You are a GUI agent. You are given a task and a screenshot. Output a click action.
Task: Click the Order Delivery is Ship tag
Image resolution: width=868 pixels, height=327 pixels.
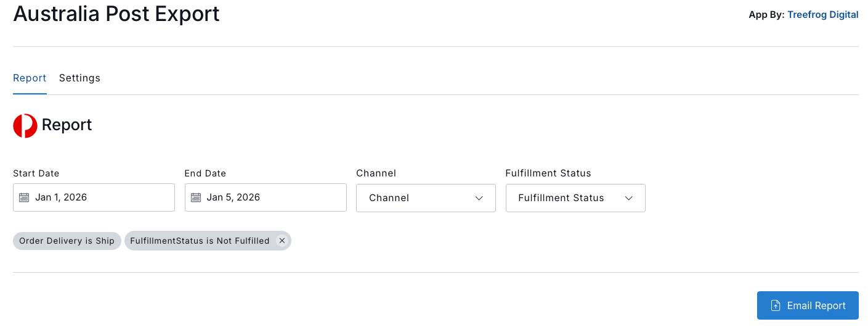(67, 241)
